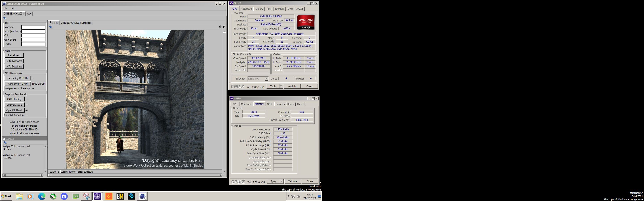
Task: Click the move crosshair icon in Pictures panel
Action: (x=220, y=27)
